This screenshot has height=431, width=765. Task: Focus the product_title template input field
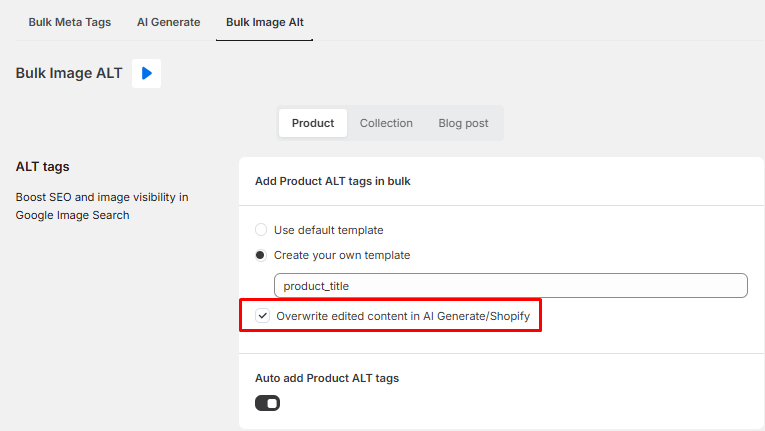coord(510,286)
